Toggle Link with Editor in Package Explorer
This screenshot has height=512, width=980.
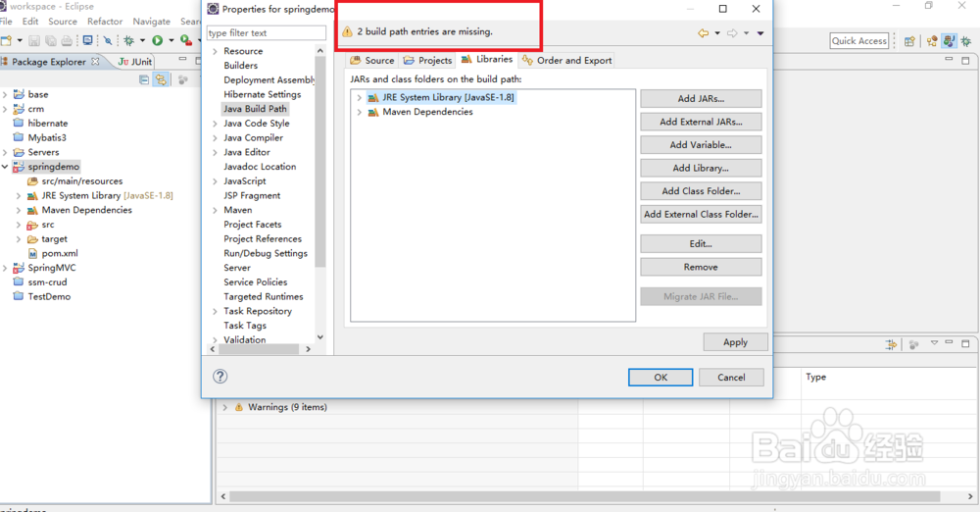coord(162,79)
